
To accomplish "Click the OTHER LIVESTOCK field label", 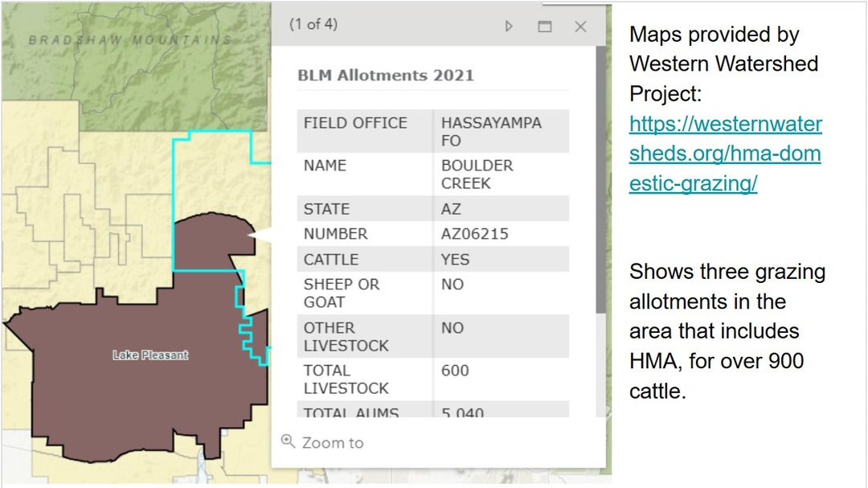I will point(346,336).
